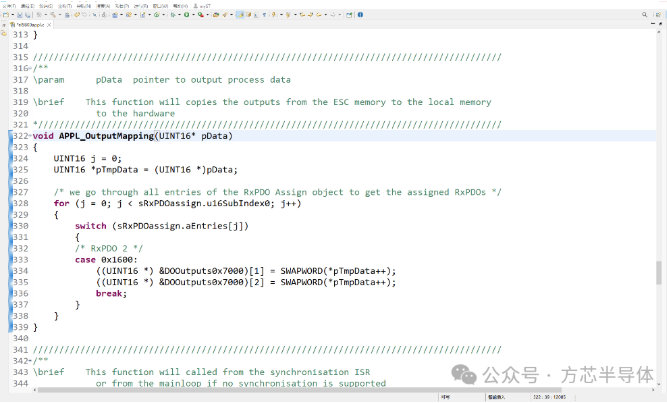Open the myST menu
The width and height of the screenshot is (667, 403).
pyautogui.click(x=202, y=6)
